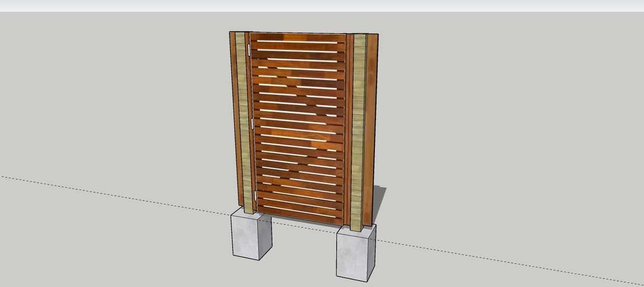This screenshot has height=287, width=644.
Task: Click the dotted axis line right of the fence
Action: point(495,257)
